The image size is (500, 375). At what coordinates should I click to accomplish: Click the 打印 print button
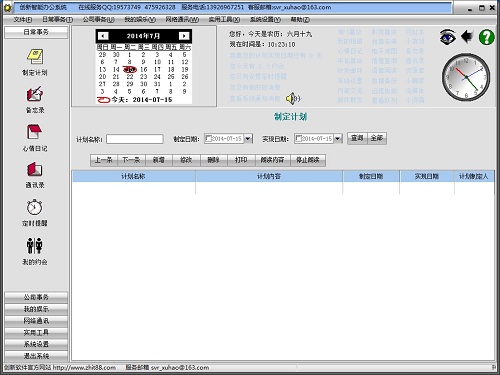241,160
